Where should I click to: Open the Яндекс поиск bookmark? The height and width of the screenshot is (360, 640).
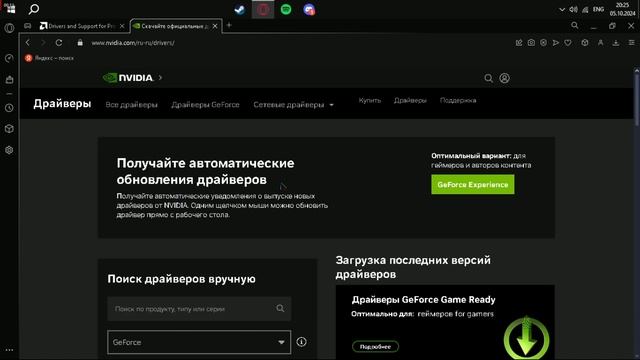point(49,58)
